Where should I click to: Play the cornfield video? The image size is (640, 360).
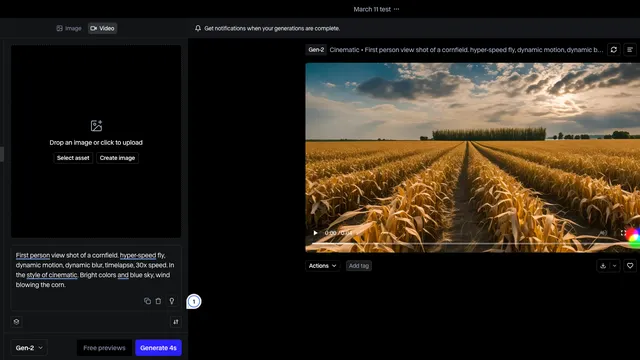[x=315, y=233]
